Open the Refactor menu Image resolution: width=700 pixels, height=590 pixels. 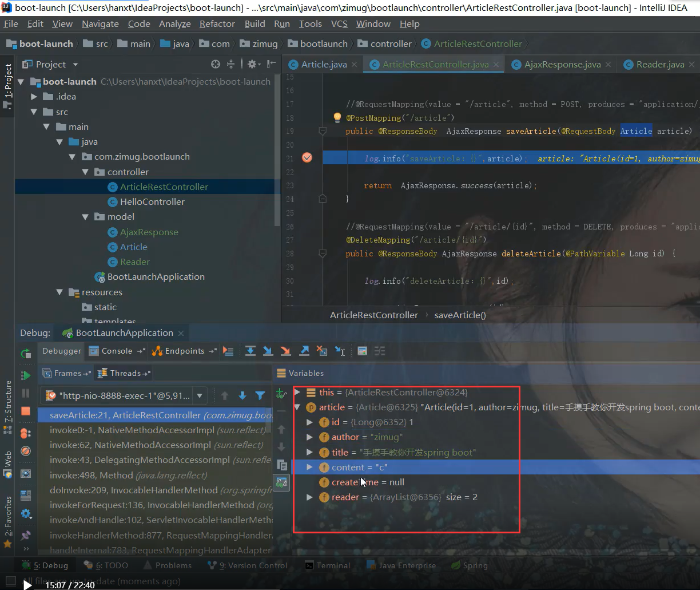[217, 23]
